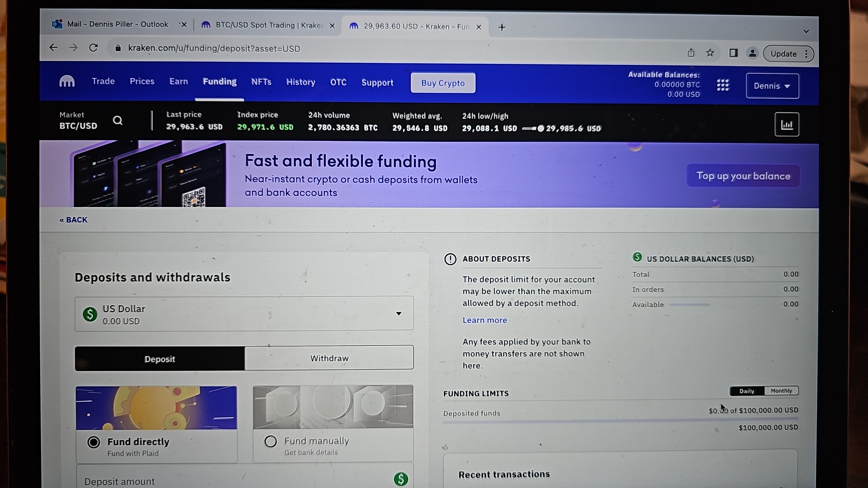Reload the page
Image resolution: width=868 pixels, height=488 pixels.
point(93,48)
